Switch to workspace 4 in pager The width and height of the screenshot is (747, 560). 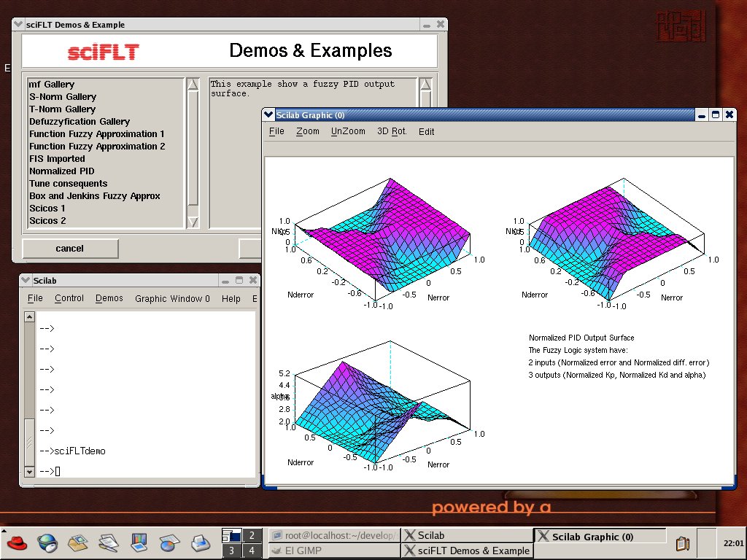(252, 551)
